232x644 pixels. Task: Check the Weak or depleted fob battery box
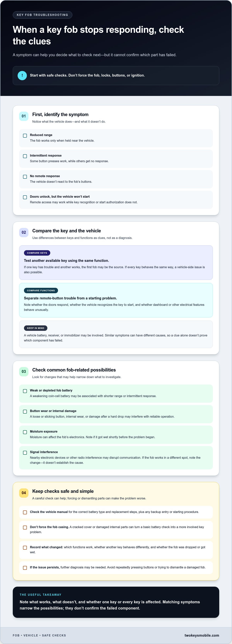pyautogui.click(x=25, y=391)
